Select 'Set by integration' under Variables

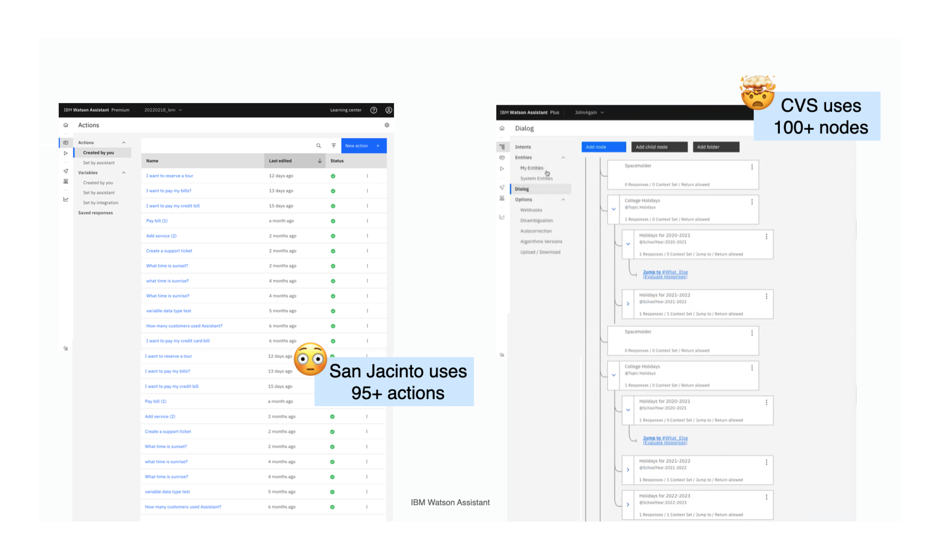click(x=101, y=203)
